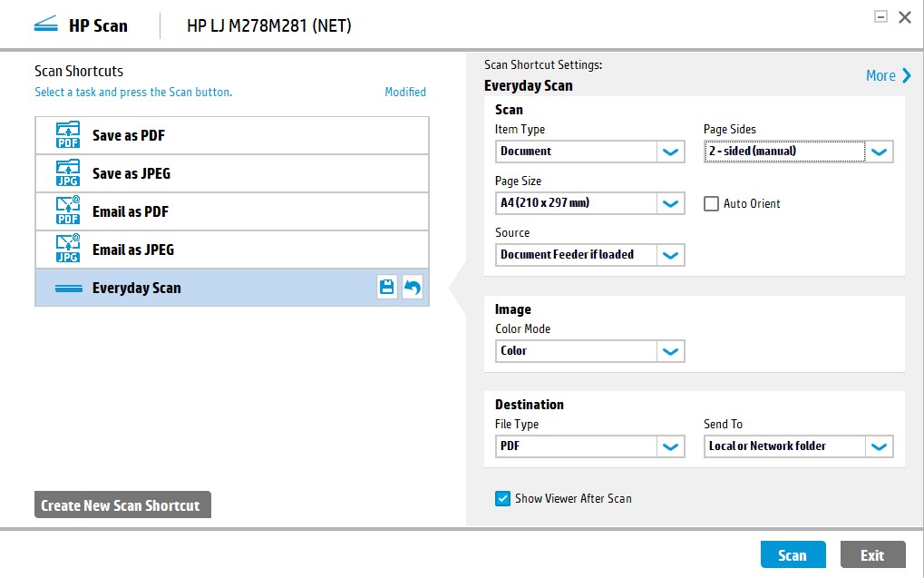Enable the Auto Orient checkbox
This screenshot has width=924, height=578.
coord(712,203)
